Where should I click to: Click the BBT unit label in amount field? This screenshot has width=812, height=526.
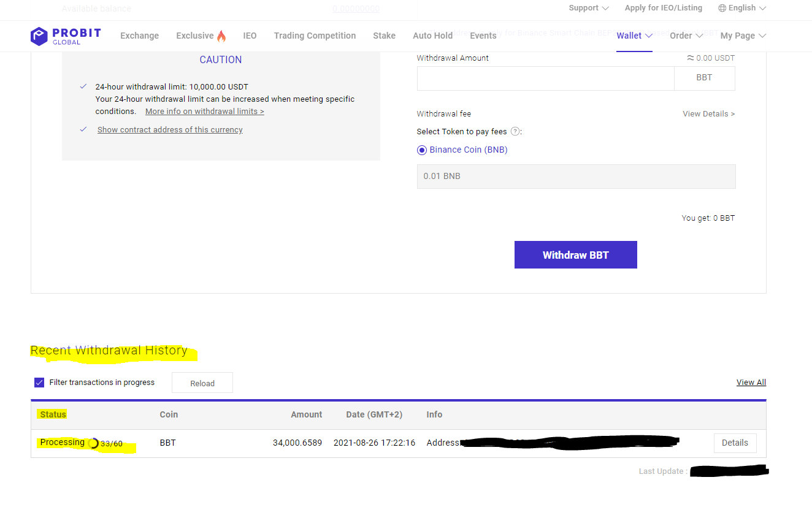(704, 78)
